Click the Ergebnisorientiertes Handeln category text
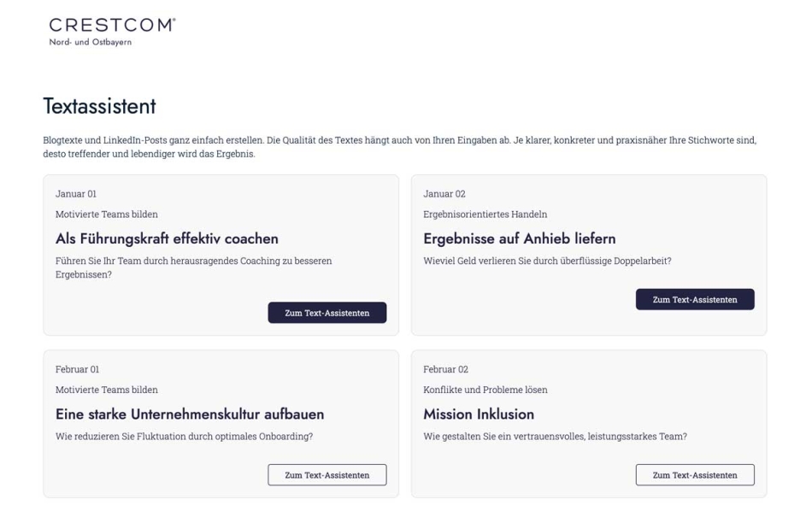 (x=485, y=214)
